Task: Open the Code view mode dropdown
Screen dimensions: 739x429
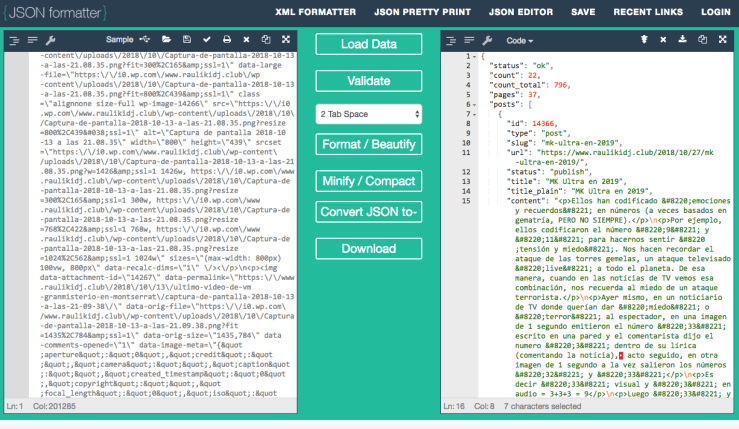Action: [x=520, y=40]
